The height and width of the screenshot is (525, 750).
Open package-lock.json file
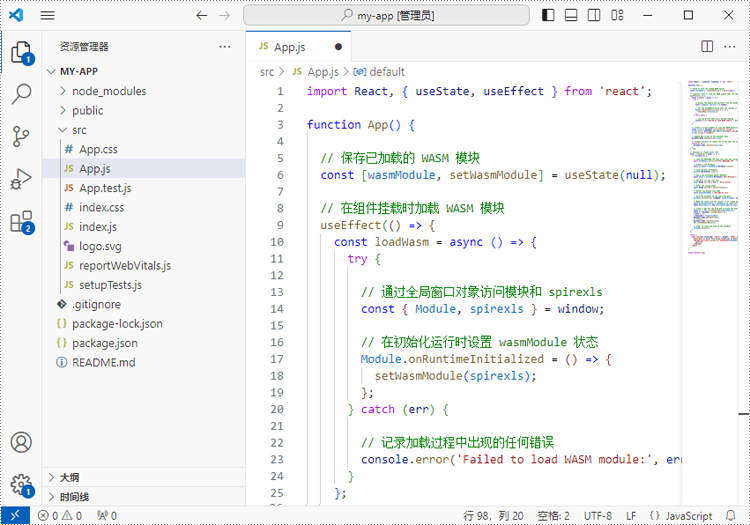pos(117,324)
